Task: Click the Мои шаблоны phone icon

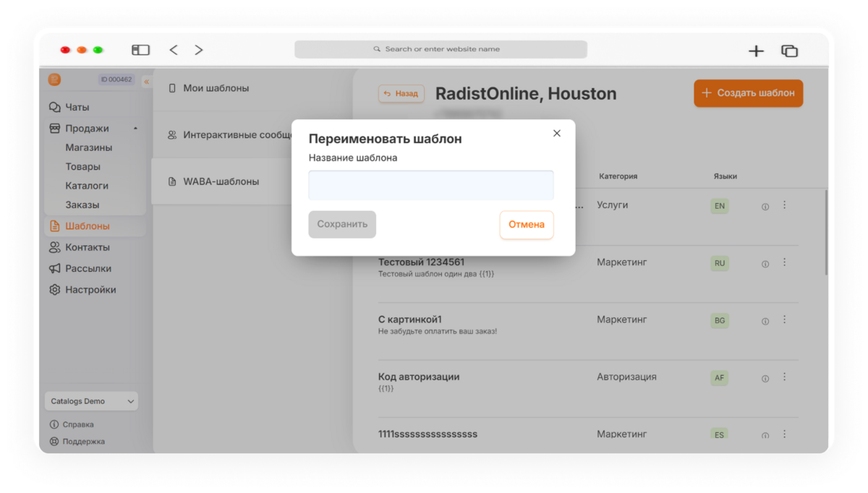Action: (172, 88)
